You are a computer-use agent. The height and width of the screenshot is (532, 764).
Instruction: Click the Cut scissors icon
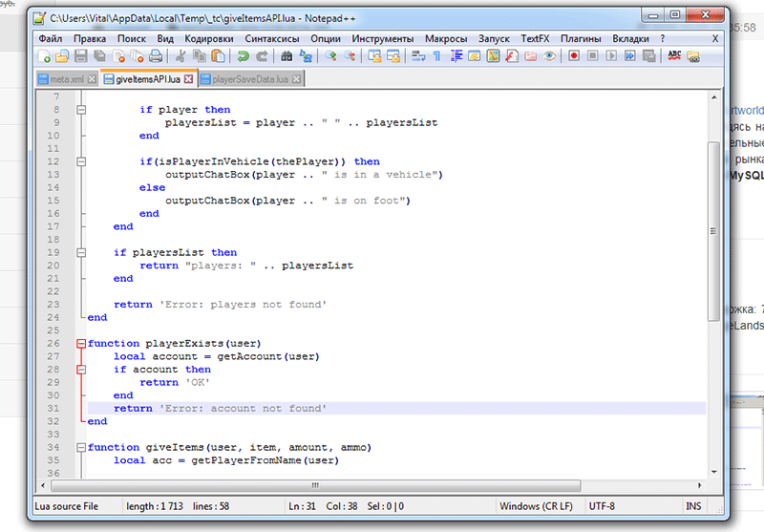pyautogui.click(x=180, y=56)
